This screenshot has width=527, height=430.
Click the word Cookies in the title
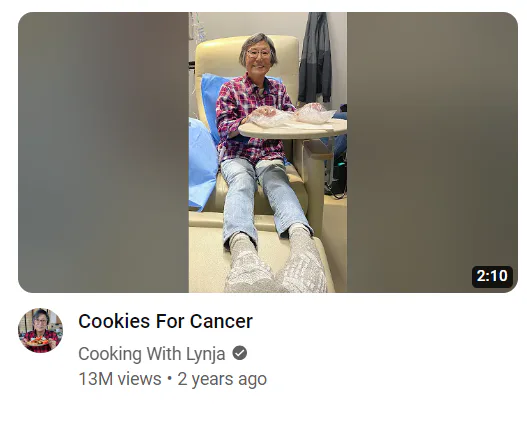(114, 321)
